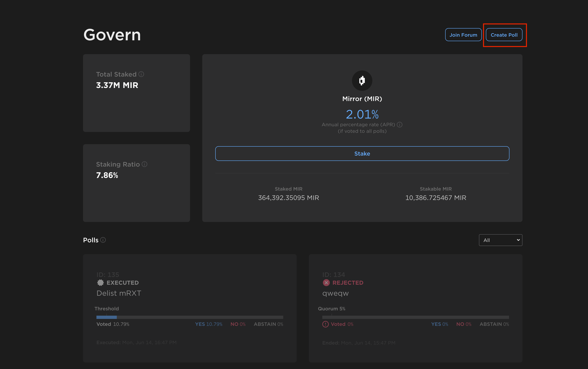The width and height of the screenshot is (588, 369).
Task: Click the Stakable MIR amount
Action: click(436, 198)
